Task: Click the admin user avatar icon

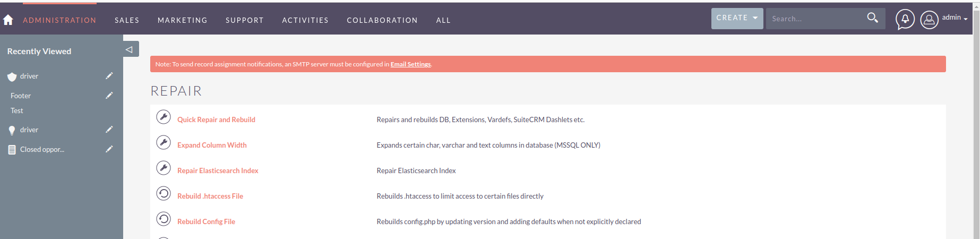Action: (929, 20)
